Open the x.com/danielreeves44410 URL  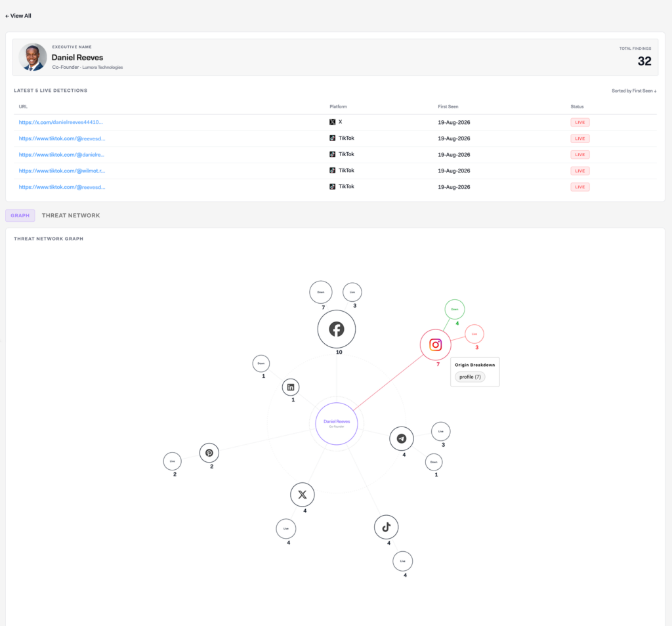tap(61, 122)
